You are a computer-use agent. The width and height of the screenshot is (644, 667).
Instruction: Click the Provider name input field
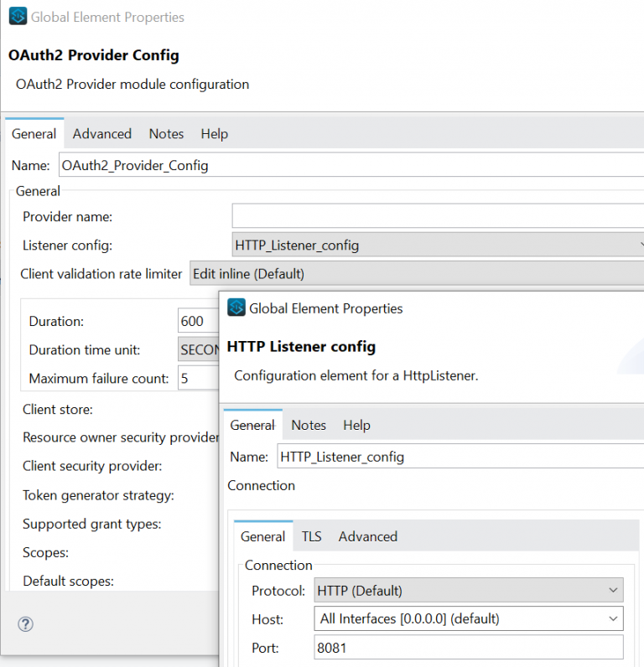[436, 216]
